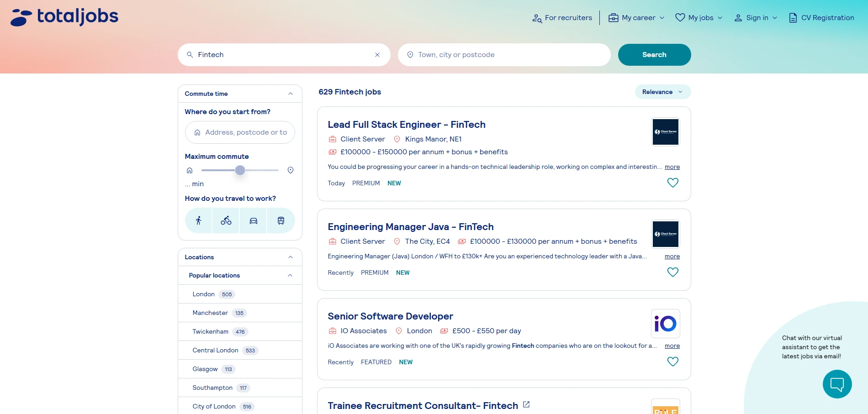
Task: Save the Lead Full Stack Engineer job
Action: (x=672, y=182)
